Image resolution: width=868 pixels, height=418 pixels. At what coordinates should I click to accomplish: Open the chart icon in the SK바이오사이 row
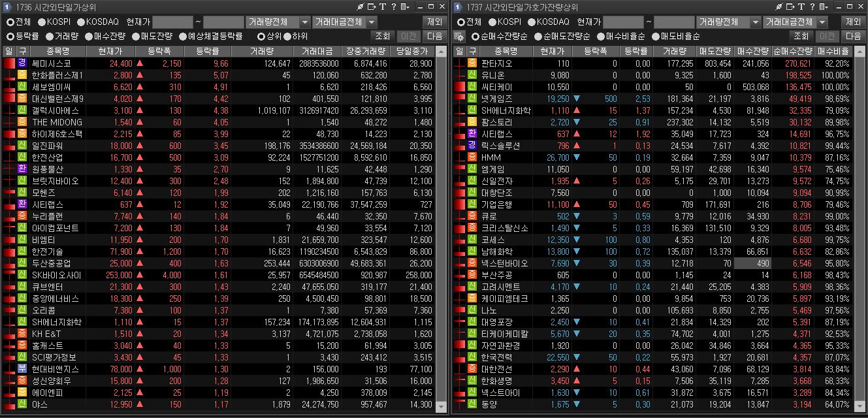[x=8, y=275]
